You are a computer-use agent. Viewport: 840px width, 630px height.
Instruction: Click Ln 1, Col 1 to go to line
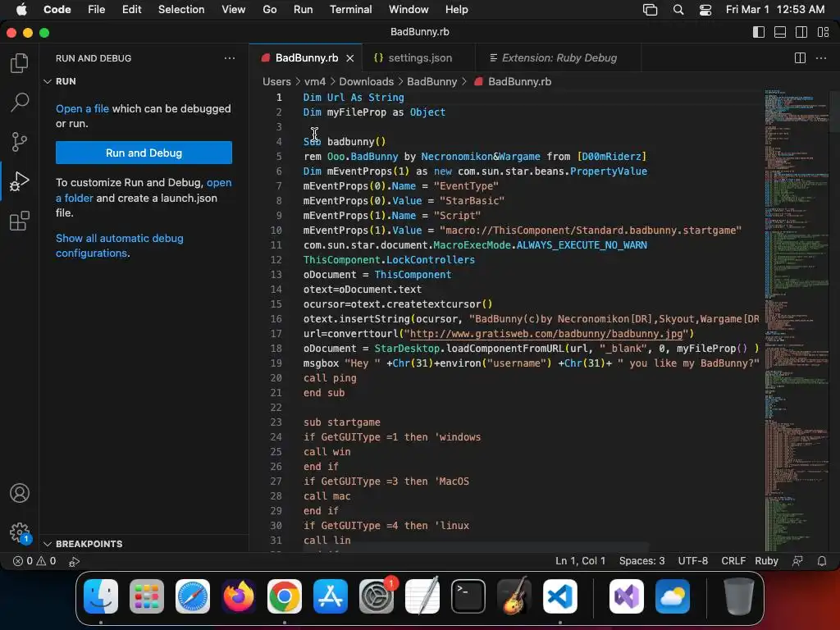click(x=580, y=561)
